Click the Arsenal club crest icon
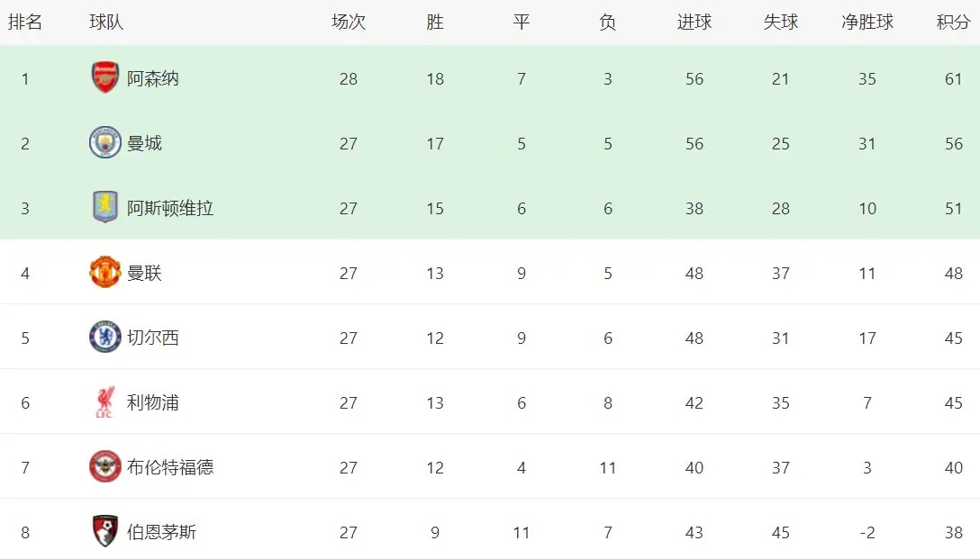 pos(105,78)
